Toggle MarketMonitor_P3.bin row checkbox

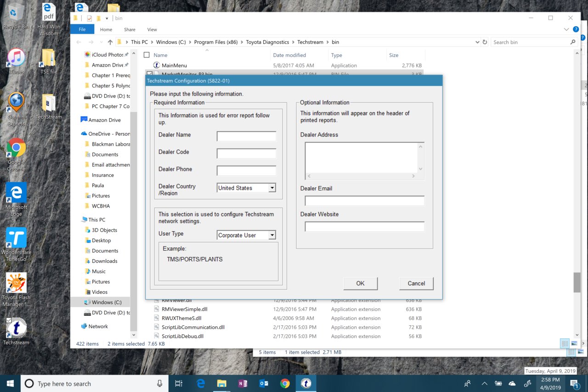click(x=149, y=74)
